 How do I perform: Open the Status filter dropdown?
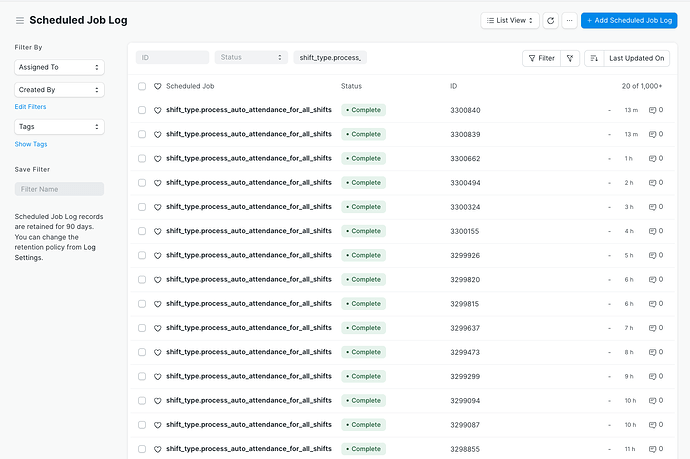tap(251, 58)
